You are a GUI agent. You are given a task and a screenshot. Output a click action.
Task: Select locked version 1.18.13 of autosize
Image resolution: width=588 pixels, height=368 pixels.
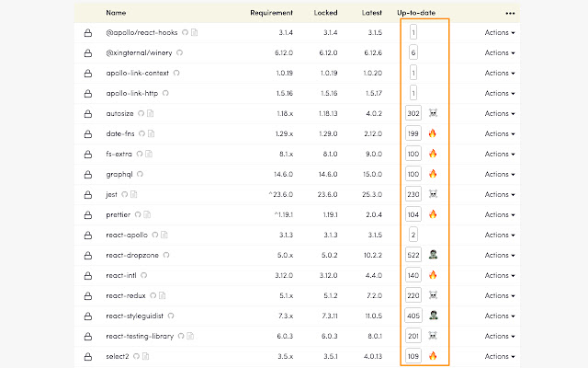[x=329, y=113]
